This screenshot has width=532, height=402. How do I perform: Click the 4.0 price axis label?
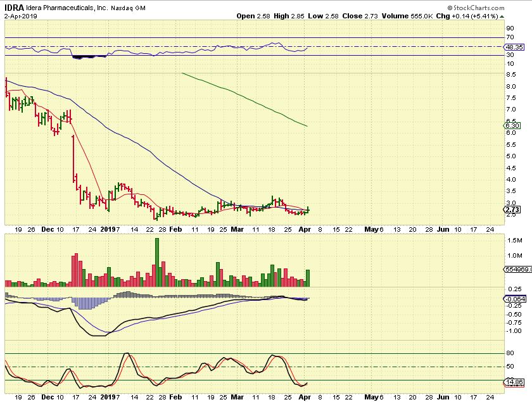pos(511,179)
